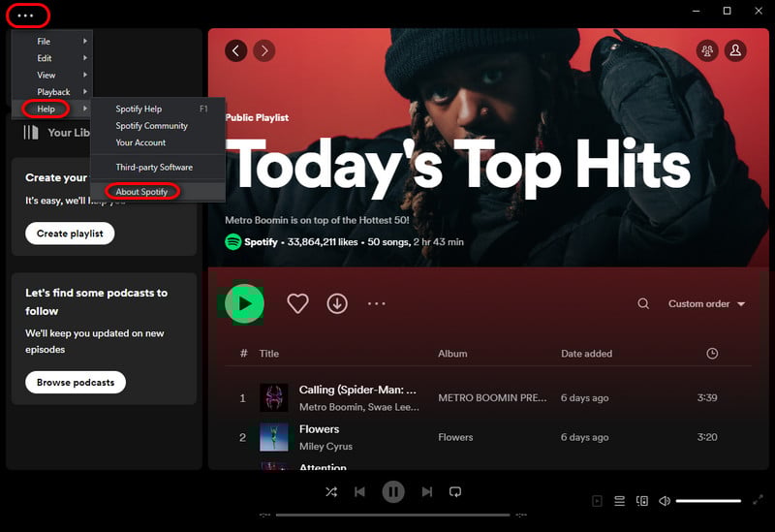775x532 pixels.
Task: Sort by the Date added column
Action: click(586, 354)
